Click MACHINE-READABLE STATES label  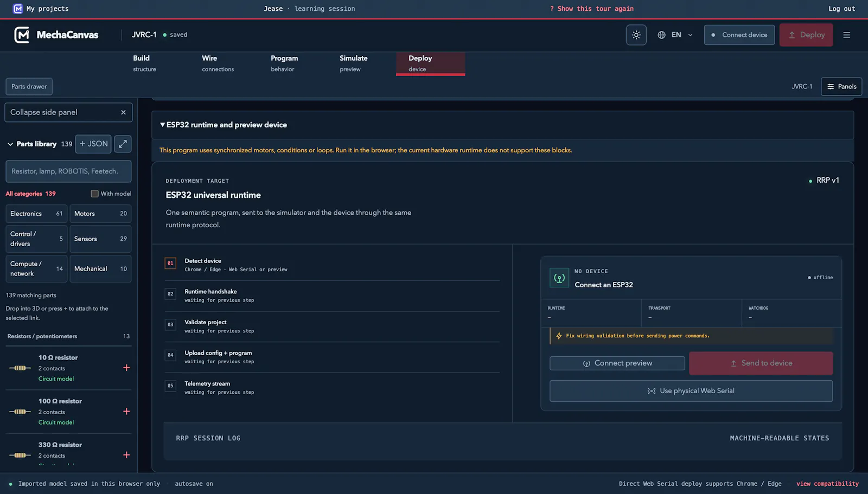click(x=780, y=438)
